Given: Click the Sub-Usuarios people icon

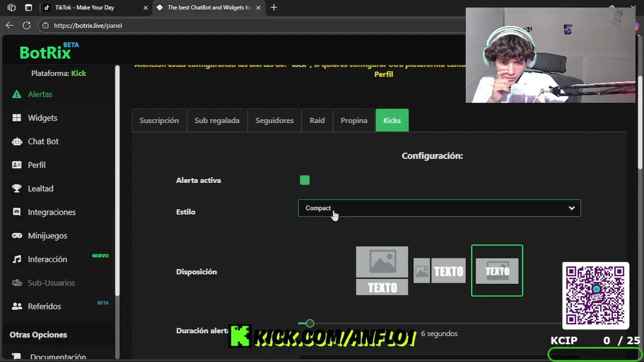Looking at the screenshot, I should coord(17,283).
